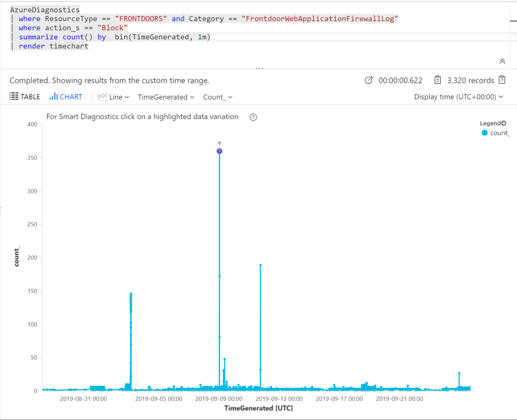The width and height of the screenshot is (517, 420).
Task: Open the Count_ metric dropdown
Action: tap(217, 96)
